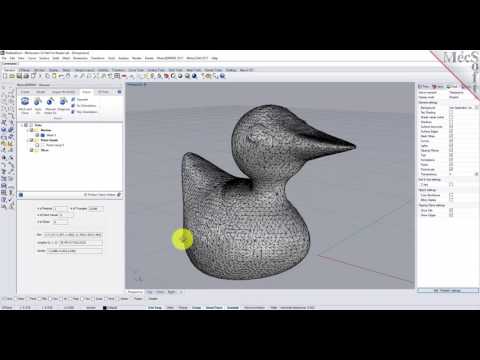The width and height of the screenshot is (480, 360).
Task: Click the four-viewports layout icon
Action: point(117,76)
